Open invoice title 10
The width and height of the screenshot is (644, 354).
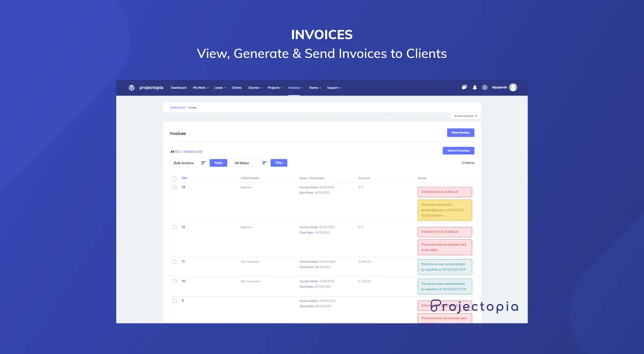pos(184,281)
